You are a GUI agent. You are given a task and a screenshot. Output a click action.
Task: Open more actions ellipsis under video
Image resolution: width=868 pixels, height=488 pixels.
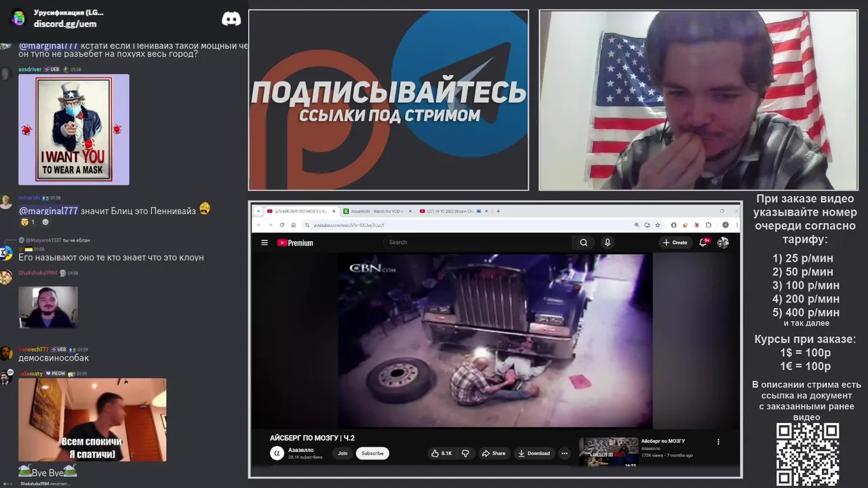pyautogui.click(x=564, y=453)
